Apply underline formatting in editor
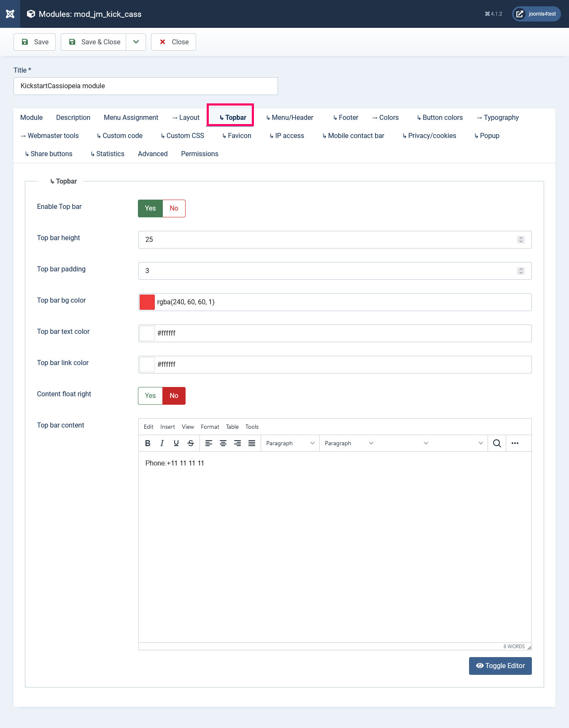The image size is (569, 728). pyautogui.click(x=176, y=443)
